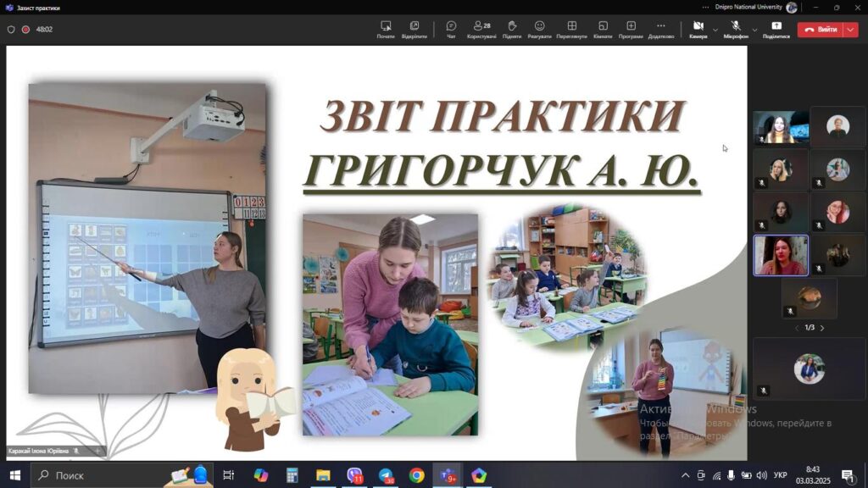Screen dimensions: 868x488
Task: Open the Переглянути view options
Action: [x=571, y=30]
